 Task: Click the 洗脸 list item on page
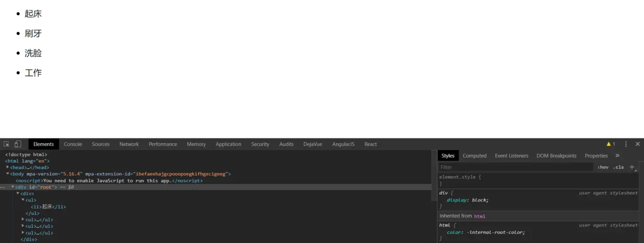pos(33,53)
